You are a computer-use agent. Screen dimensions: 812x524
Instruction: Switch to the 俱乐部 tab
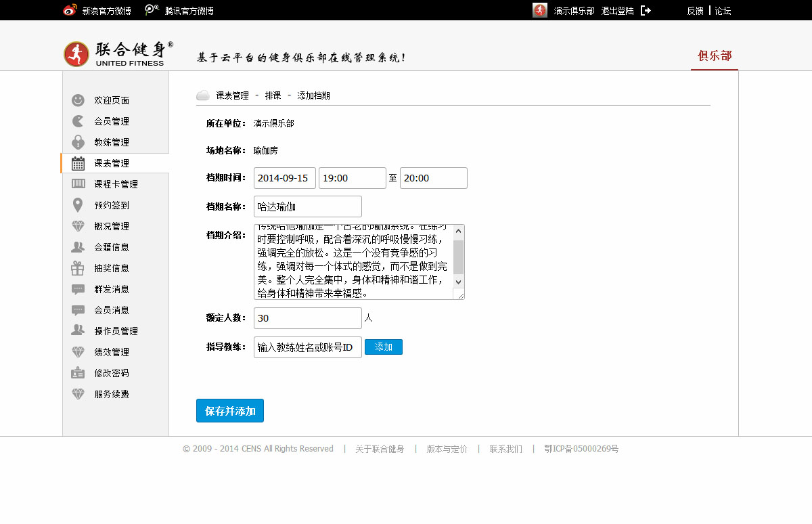pos(715,56)
